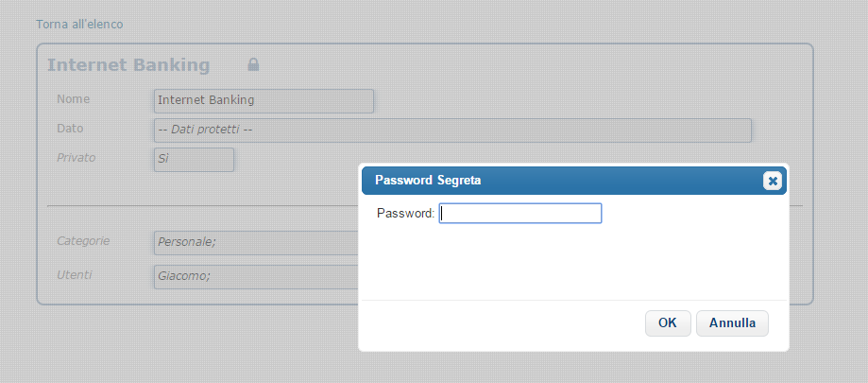Image resolution: width=868 pixels, height=383 pixels.
Task: Click the empty dialog area below Password field
Action: [572, 263]
